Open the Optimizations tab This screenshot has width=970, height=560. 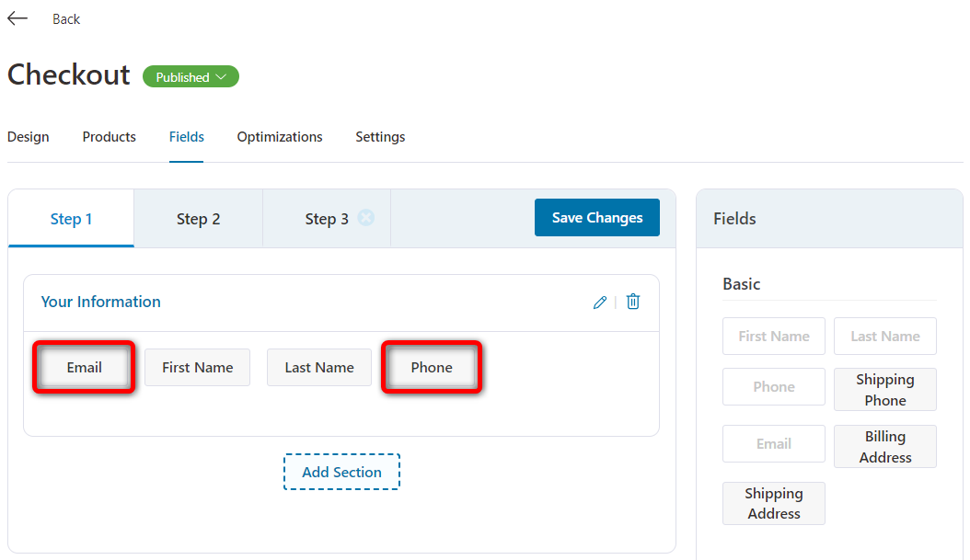(x=280, y=137)
